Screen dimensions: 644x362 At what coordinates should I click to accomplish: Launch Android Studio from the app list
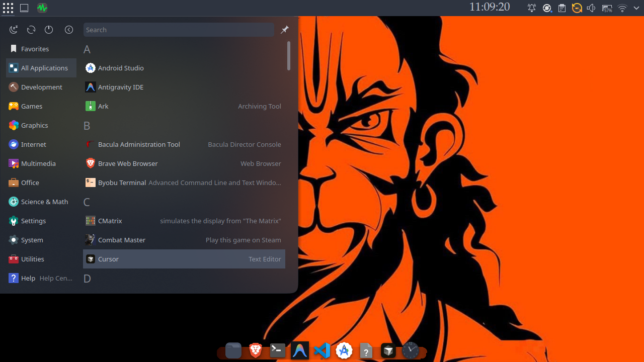coord(184,68)
